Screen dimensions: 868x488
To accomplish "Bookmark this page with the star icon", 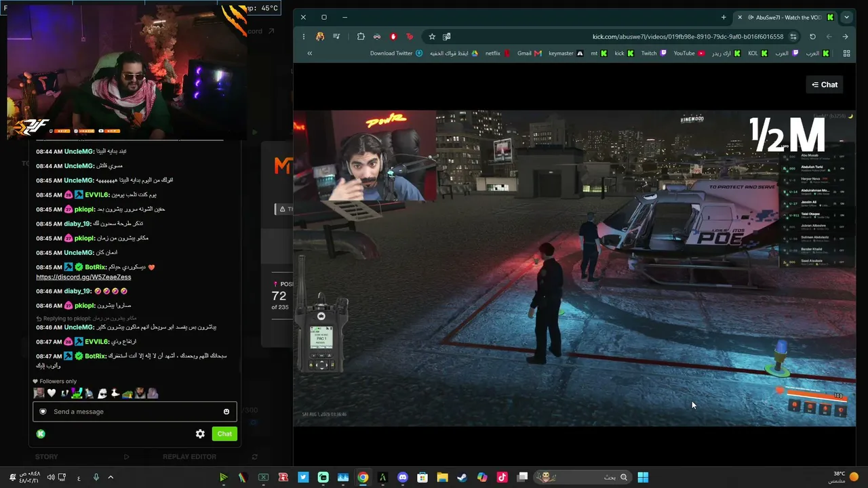I will coord(432,37).
